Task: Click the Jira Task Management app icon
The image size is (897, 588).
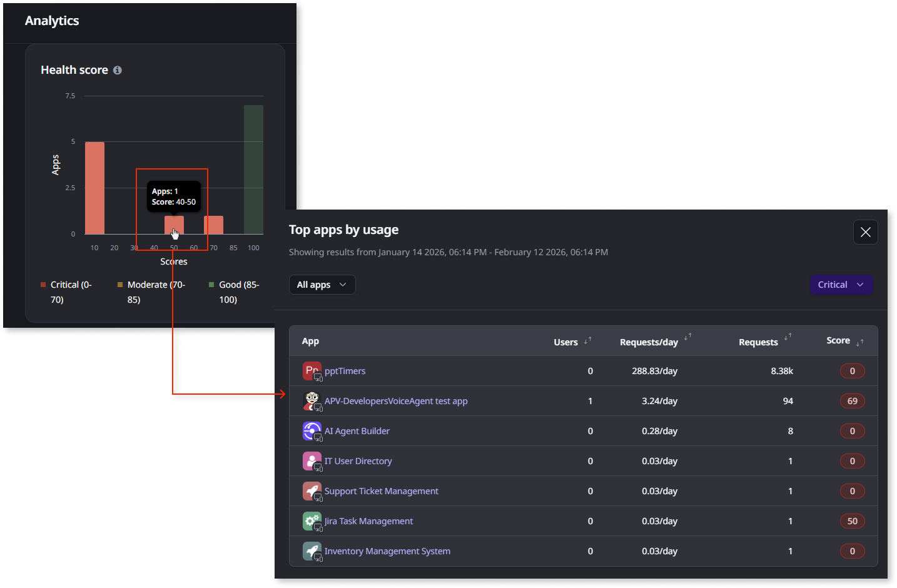Action: 312,521
